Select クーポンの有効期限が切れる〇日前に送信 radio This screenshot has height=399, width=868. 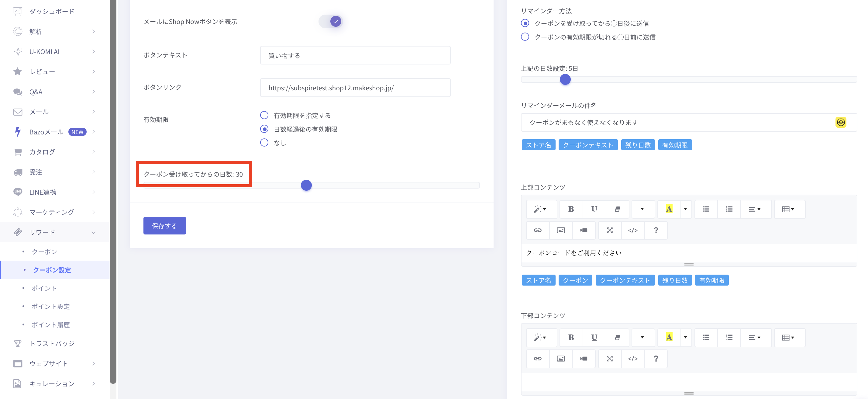pos(525,37)
